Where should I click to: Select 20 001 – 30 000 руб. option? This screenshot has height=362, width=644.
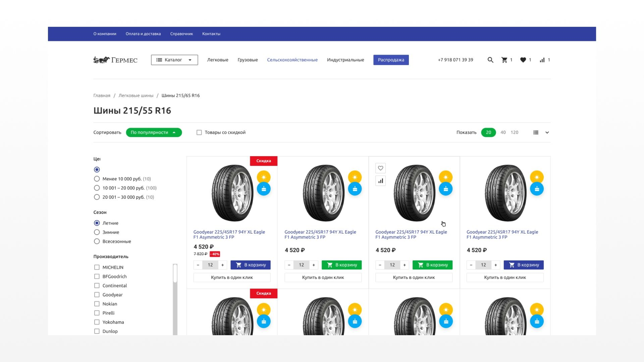97,197
